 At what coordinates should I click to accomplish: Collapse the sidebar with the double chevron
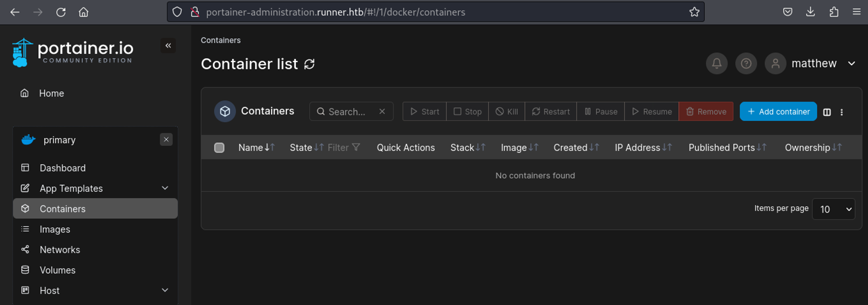click(x=168, y=46)
